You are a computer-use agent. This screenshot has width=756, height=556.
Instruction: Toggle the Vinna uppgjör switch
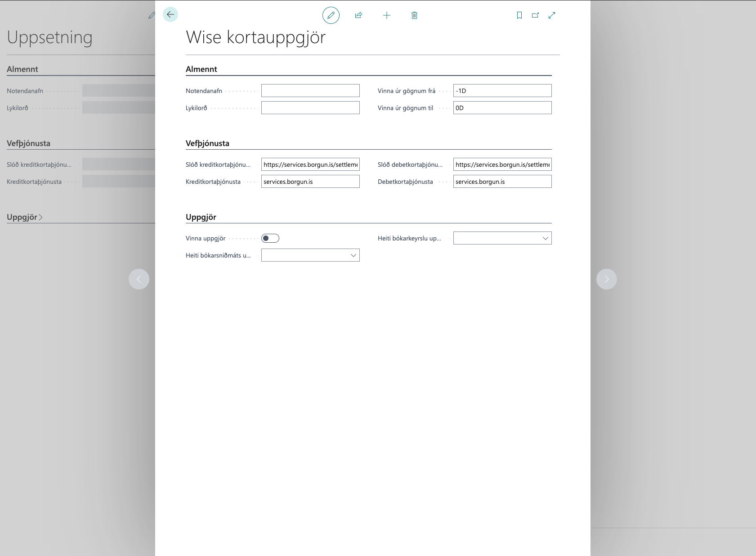270,238
